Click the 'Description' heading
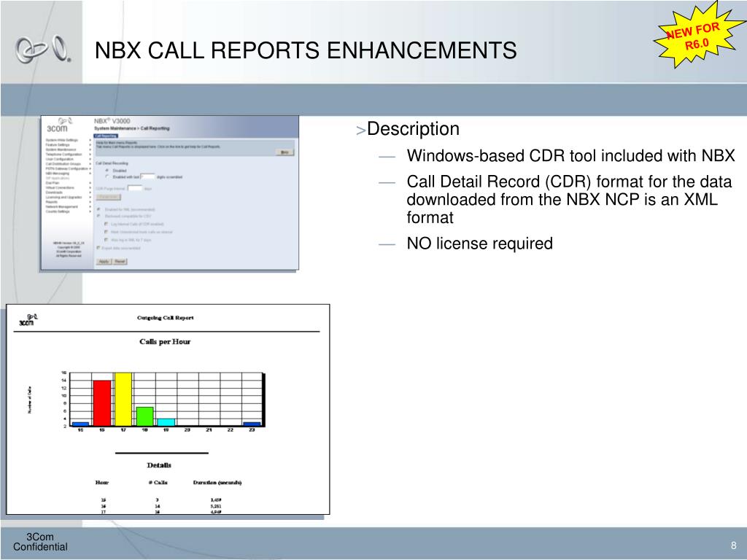 (x=413, y=129)
